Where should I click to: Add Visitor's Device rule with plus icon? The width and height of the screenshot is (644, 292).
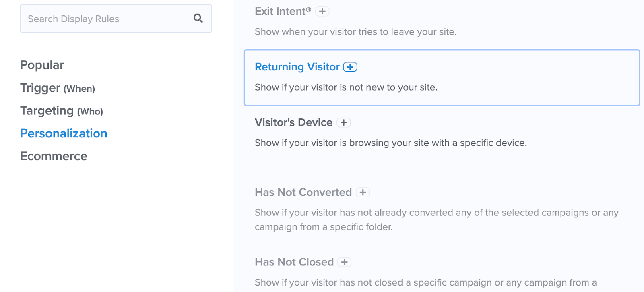[x=344, y=122]
